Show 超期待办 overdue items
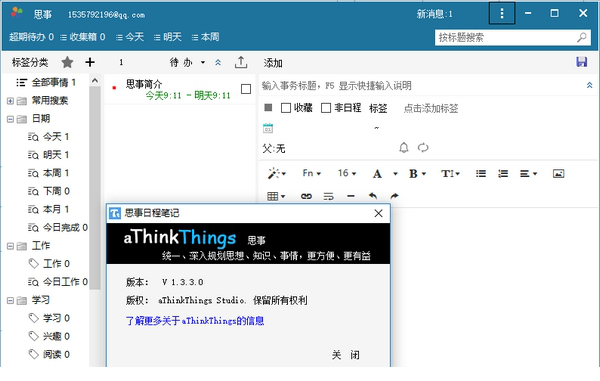The image size is (600, 381). coord(31,37)
